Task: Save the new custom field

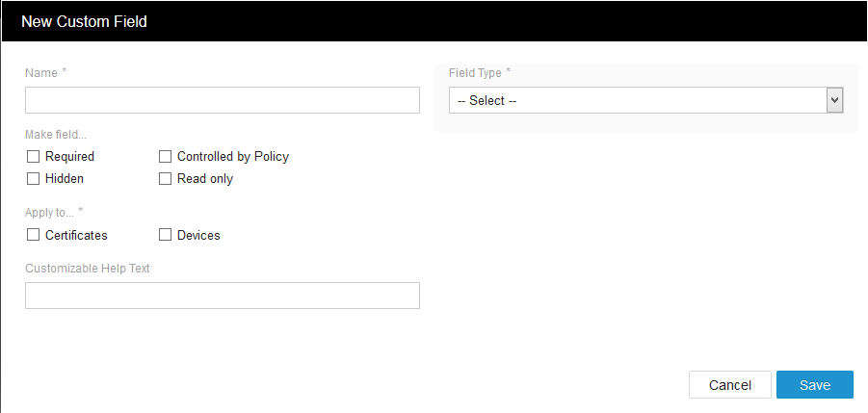Action: pos(815,385)
